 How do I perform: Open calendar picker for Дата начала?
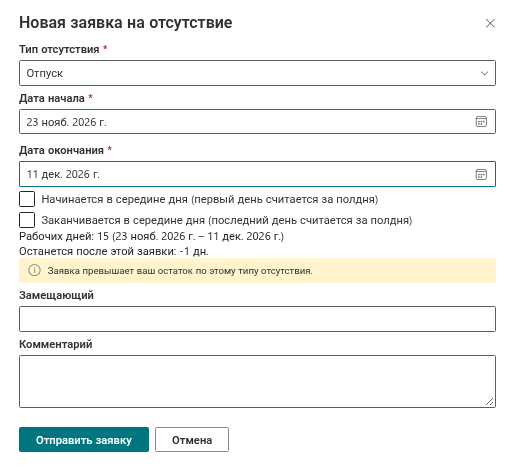481,122
